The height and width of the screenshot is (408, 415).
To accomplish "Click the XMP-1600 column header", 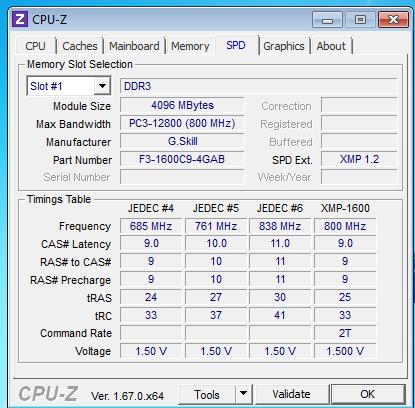I will click(345, 208).
